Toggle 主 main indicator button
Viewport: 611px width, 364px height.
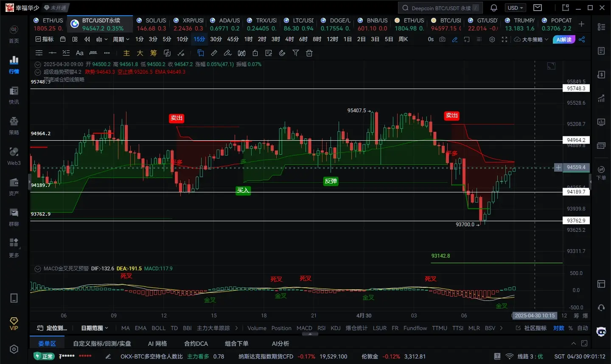(x=126, y=53)
